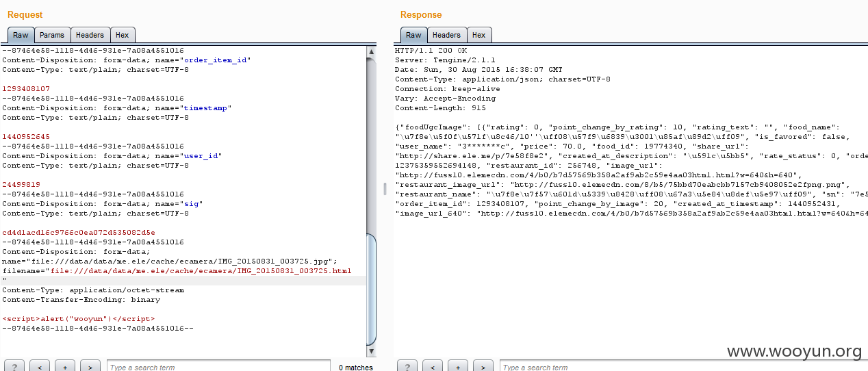Click the Response panel title
Screen dimensions: 868x371
[x=421, y=14]
